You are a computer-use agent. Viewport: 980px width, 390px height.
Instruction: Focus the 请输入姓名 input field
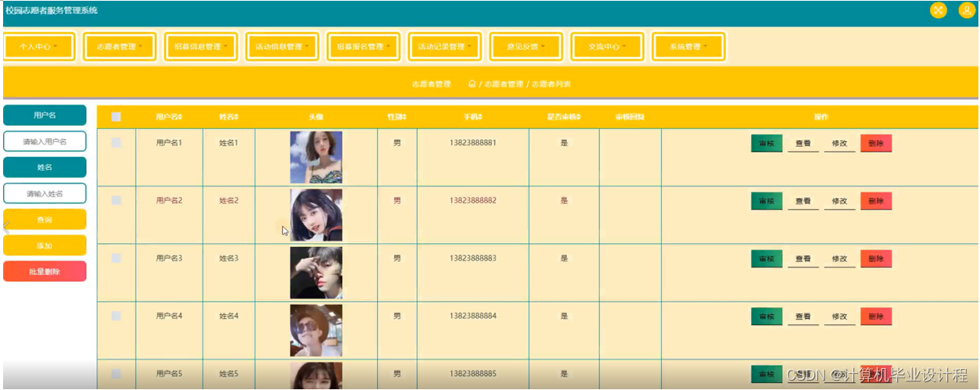[45, 193]
